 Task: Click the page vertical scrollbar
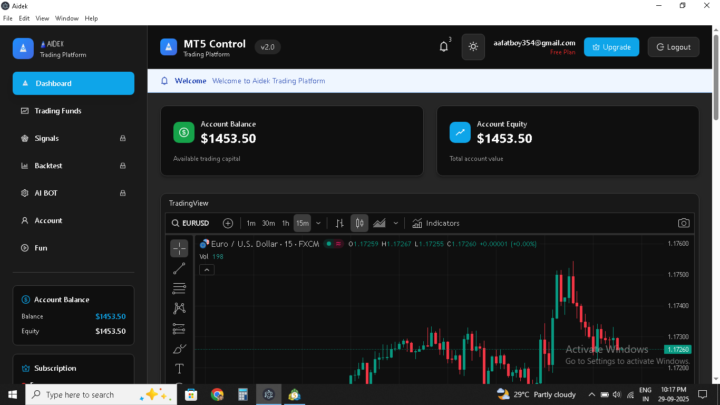pos(716,76)
